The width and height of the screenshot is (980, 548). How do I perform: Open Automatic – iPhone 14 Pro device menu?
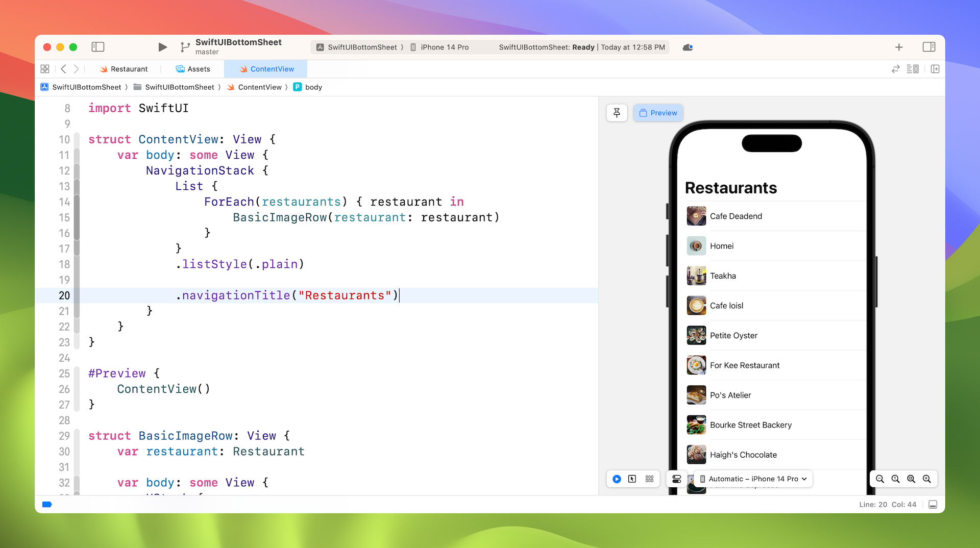click(x=753, y=479)
